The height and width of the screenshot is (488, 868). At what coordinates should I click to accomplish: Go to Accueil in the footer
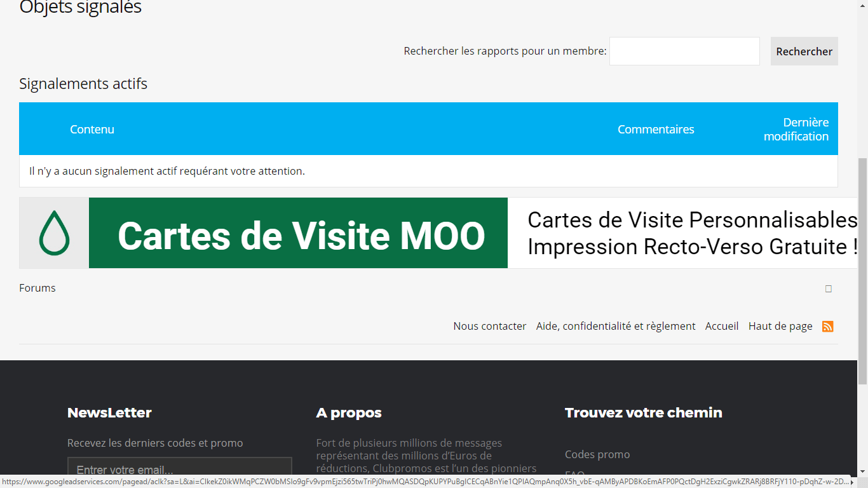(x=721, y=327)
